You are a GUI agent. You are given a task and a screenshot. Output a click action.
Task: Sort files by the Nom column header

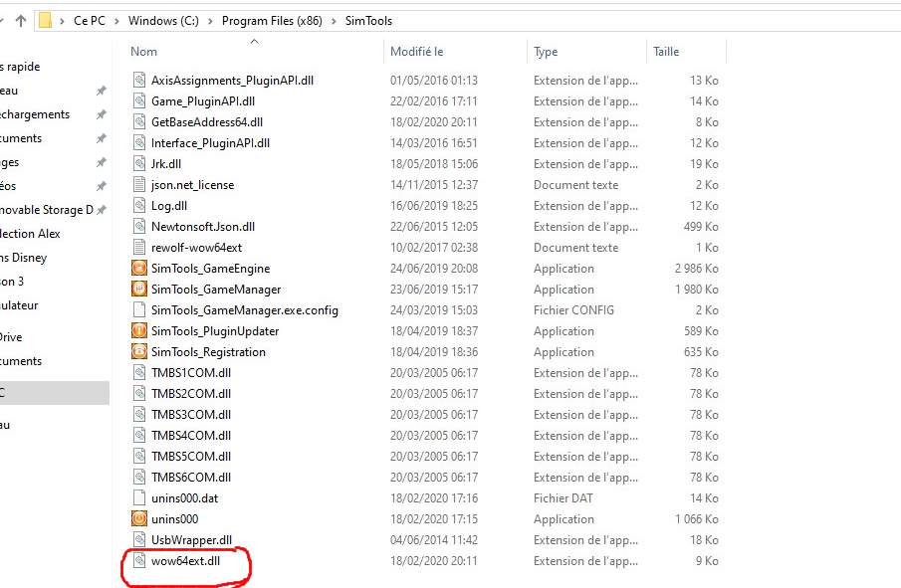(143, 52)
